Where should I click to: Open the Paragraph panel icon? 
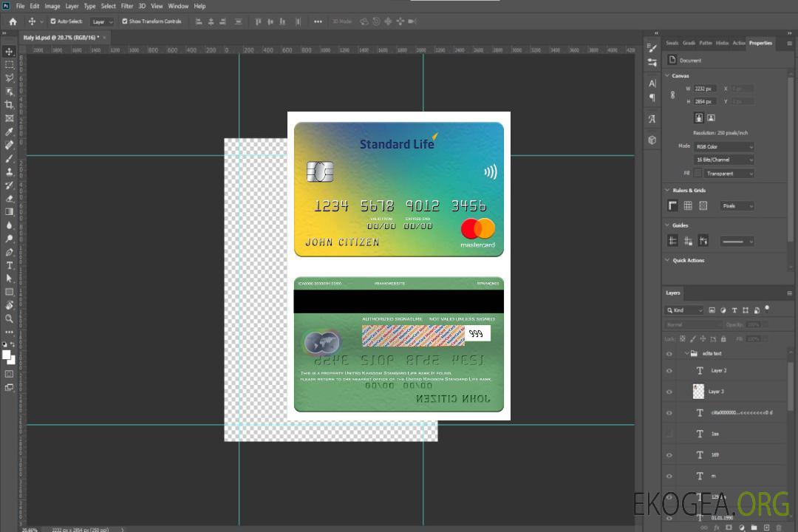(x=652, y=98)
